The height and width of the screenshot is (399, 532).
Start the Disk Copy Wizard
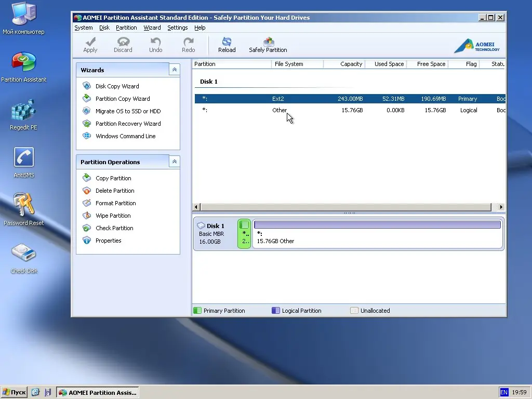pyautogui.click(x=117, y=86)
